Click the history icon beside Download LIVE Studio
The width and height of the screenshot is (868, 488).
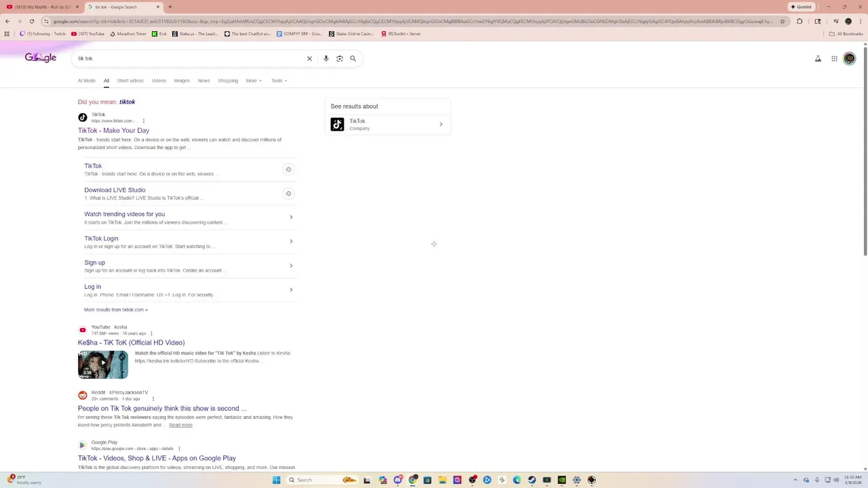coord(288,194)
